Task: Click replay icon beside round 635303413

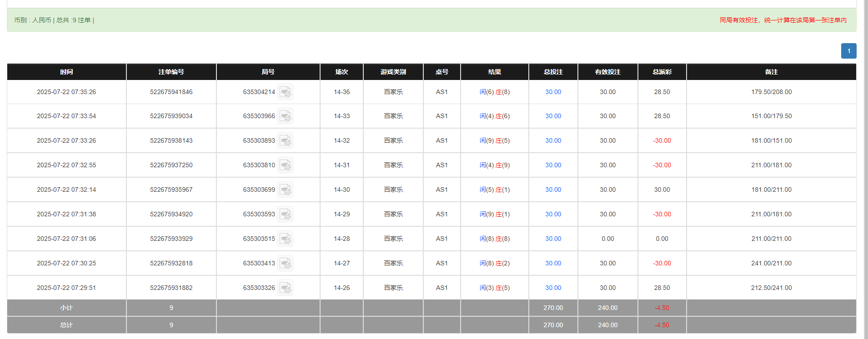Action: pos(285,264)
